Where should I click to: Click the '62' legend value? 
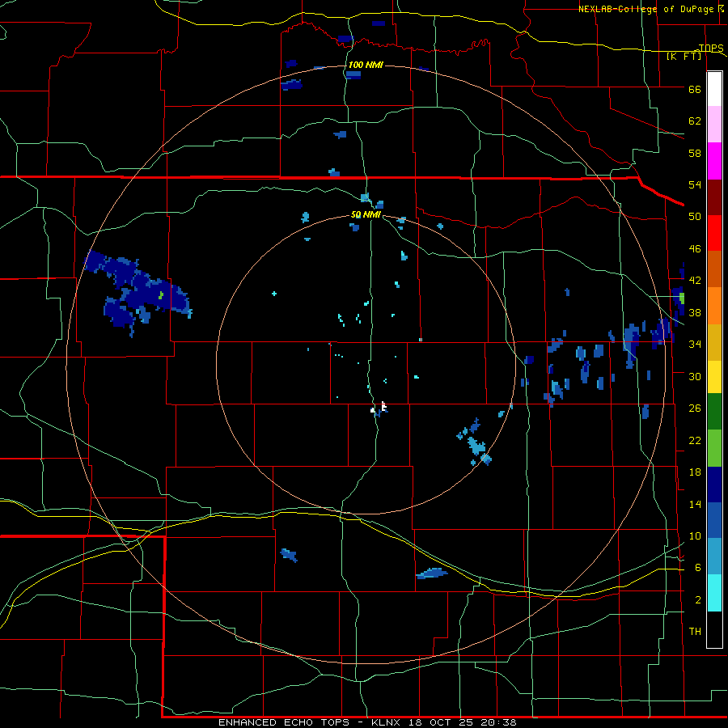click(695, 121)
